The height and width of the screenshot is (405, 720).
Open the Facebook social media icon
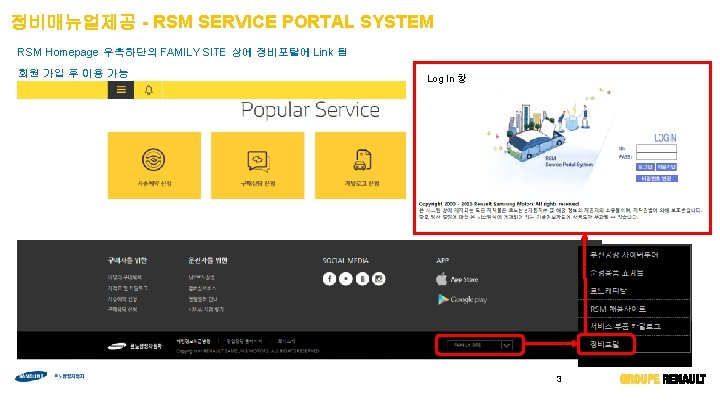tap(329, 279)
